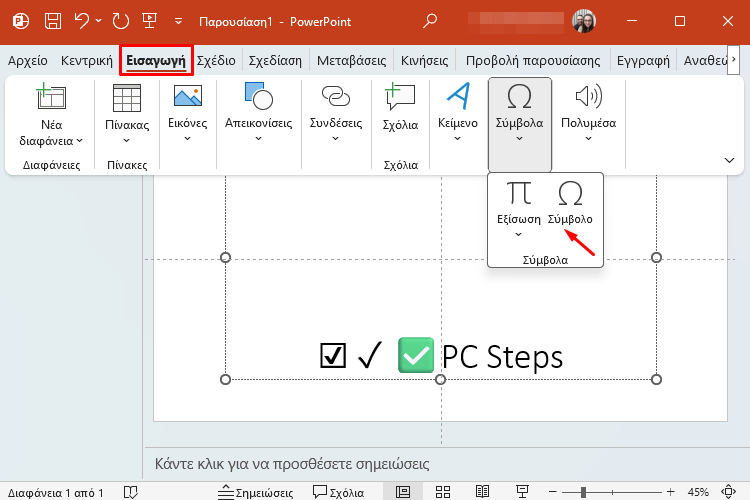The height and width of the screenshot is (500, 750).
Task: Open the user account profile picture
Action: (584, 22)
